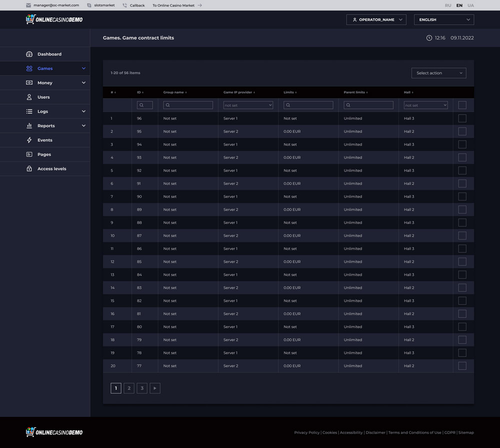This screenshot has height=448, width=500.
Task: Tick the checkbox for row with ID 77
Action: (462, 366)
